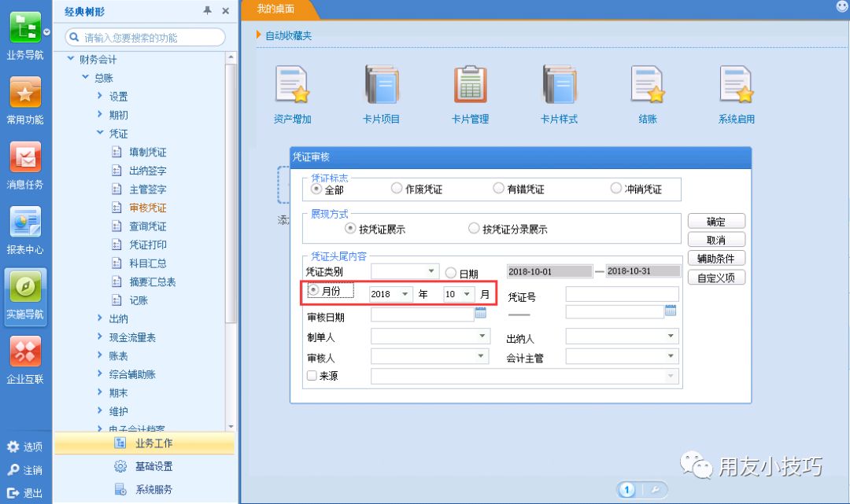Open 报表中心 icon
The image size is (850, 504).
click(x=25, y=222)
